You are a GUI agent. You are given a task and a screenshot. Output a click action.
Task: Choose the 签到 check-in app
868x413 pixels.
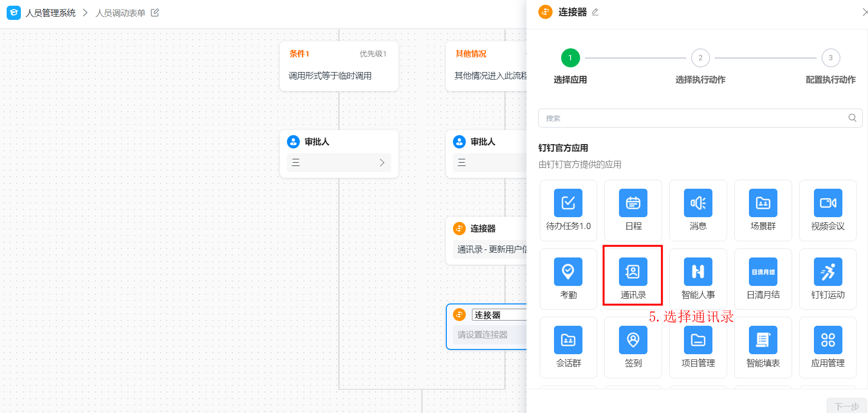(633, 347)
